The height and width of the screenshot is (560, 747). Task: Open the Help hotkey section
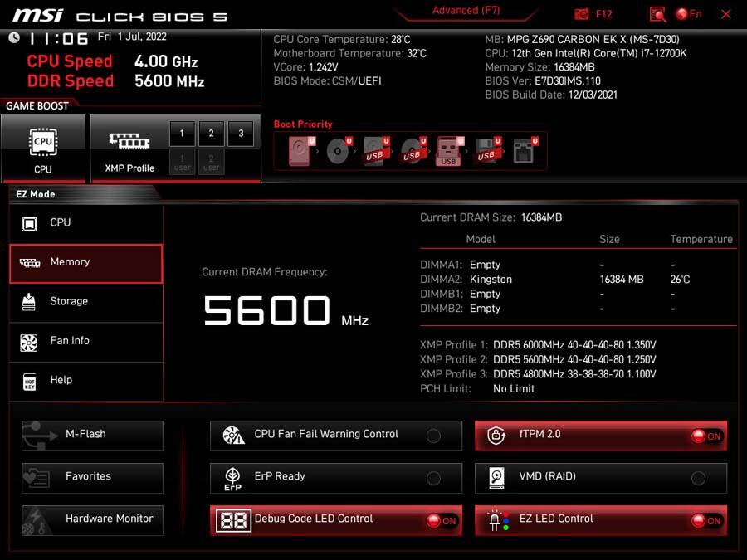click(86, 381)
